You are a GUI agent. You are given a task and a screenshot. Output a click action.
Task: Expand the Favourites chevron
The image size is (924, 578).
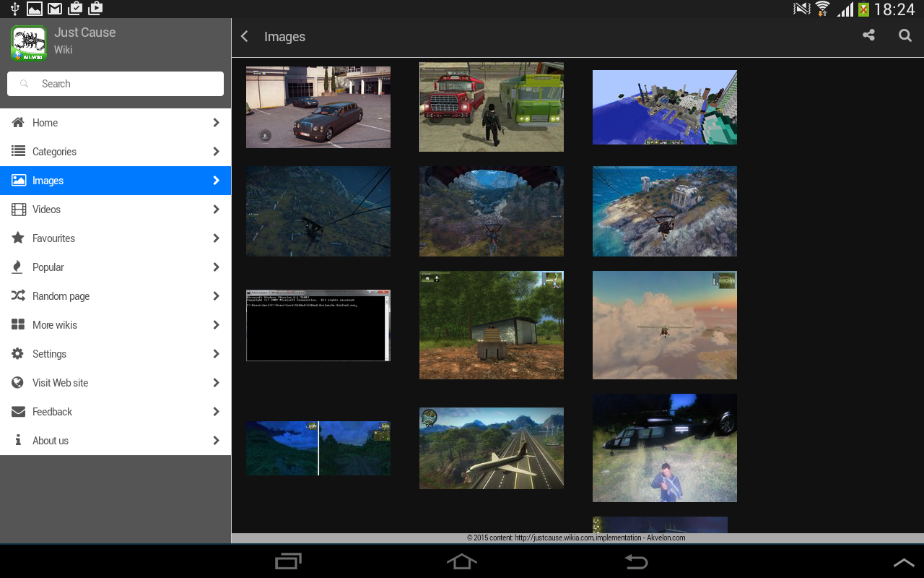pos(216,238)
